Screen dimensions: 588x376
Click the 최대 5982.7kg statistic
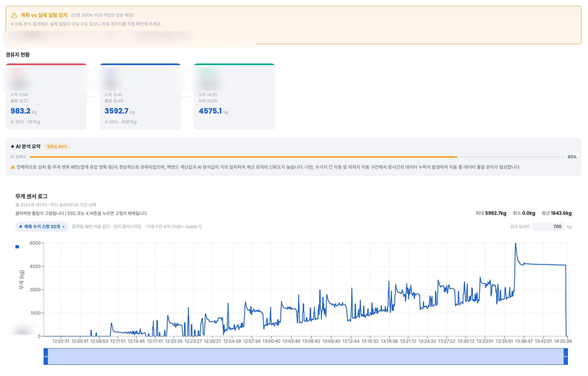coord(491,213)
